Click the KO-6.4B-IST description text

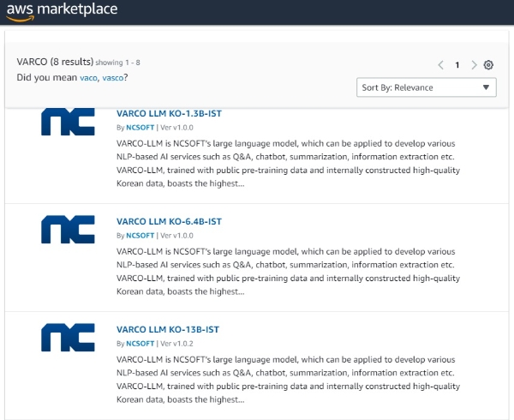click(x=288, y=272)
